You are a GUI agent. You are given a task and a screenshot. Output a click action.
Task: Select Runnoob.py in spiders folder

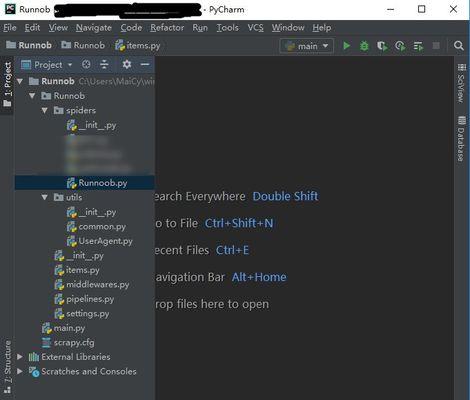point(85,183)
